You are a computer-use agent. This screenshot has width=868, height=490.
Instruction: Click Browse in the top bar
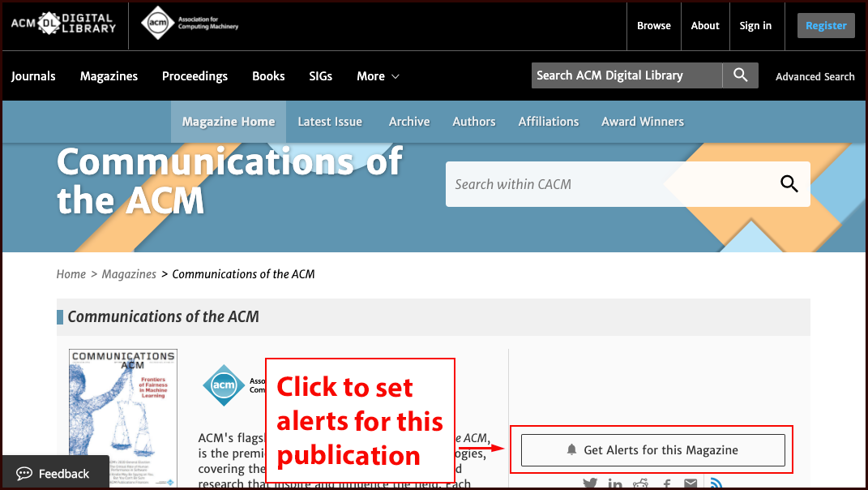pos(654,25)
